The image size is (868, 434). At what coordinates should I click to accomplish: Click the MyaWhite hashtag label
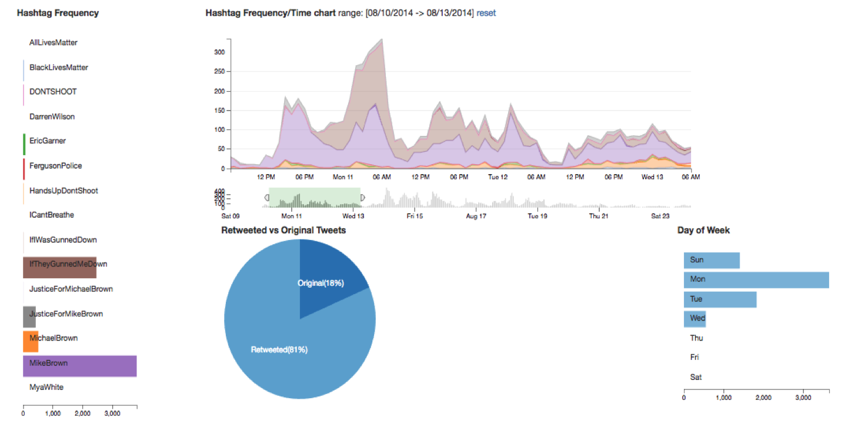coord(46,387)
